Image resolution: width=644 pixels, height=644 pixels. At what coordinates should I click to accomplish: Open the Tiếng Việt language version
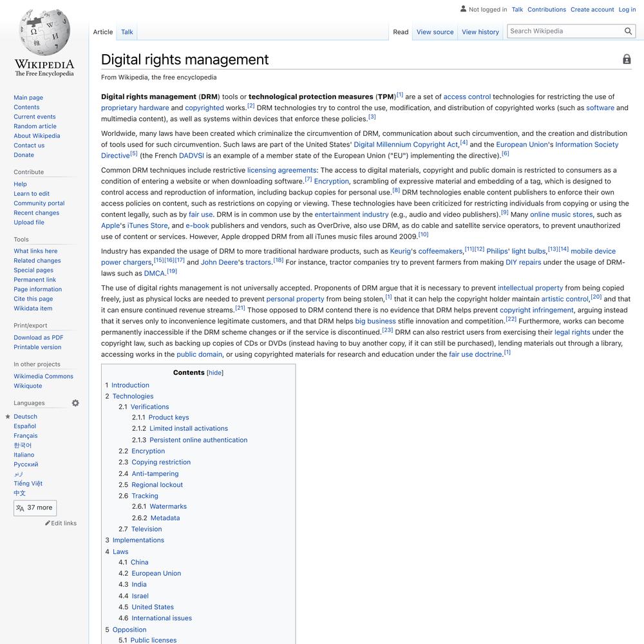tap(28, 484)
